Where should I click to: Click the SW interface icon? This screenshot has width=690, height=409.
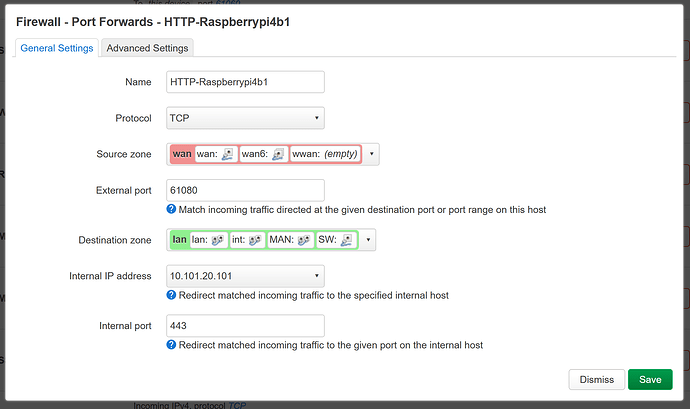point(347,240)
